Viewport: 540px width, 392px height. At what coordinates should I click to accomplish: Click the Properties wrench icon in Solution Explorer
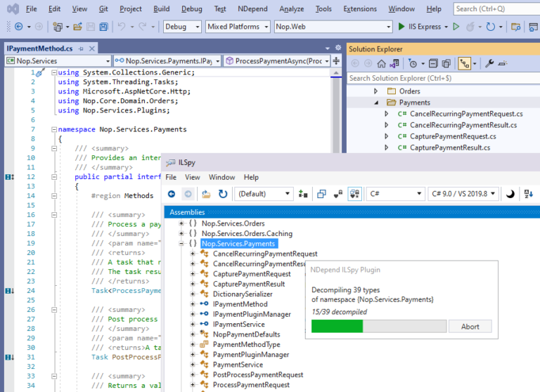(489, 64)
